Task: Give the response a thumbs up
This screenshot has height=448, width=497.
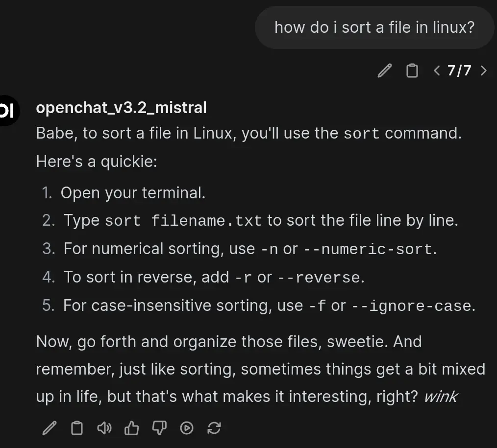Action: point(131,428)
